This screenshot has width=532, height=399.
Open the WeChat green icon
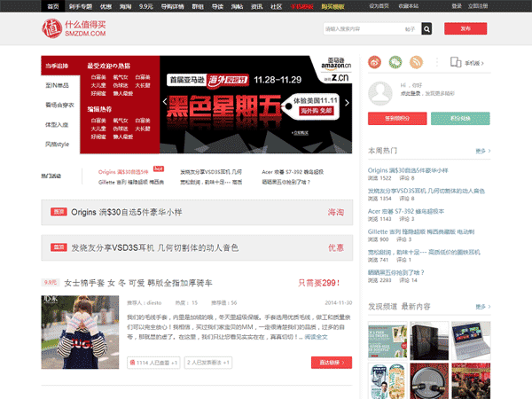pos(396,63)
